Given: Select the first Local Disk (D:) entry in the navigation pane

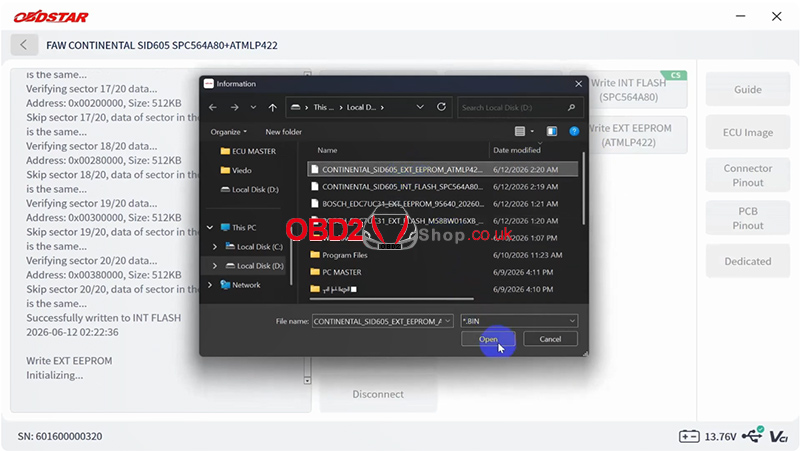Looking at the screenshot, I should pyautogui.click(x=250, y=189).
